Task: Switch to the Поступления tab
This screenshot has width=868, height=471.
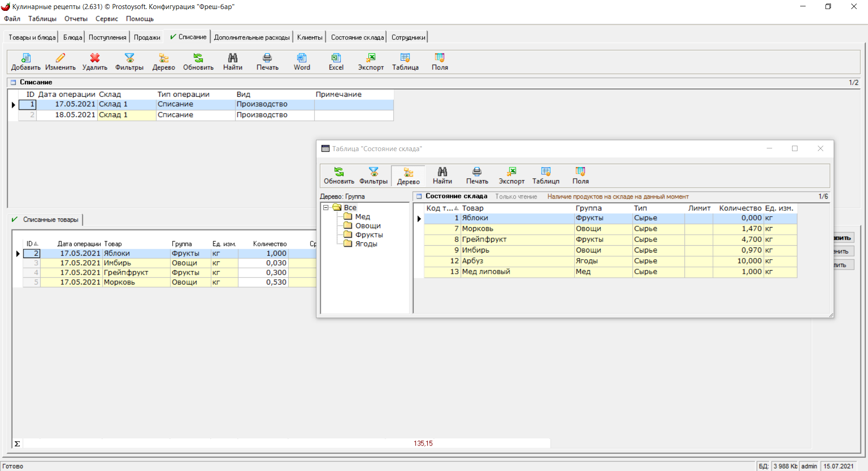Action: pyautogui.click(x=107, y=37)
